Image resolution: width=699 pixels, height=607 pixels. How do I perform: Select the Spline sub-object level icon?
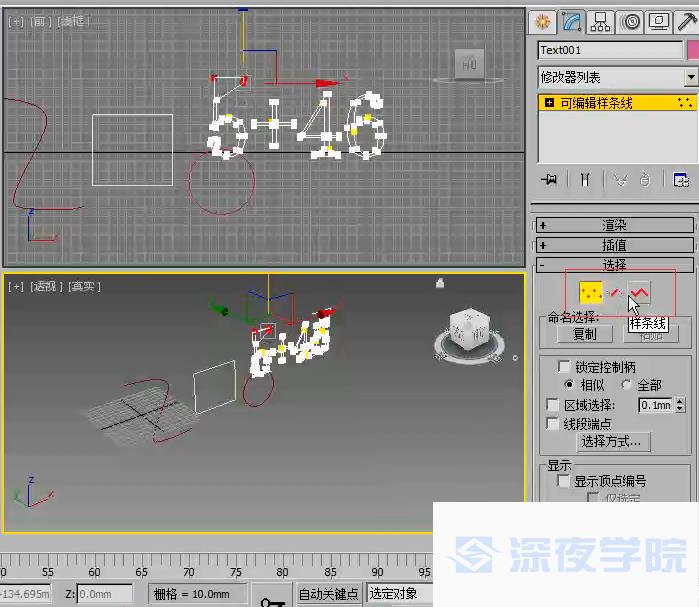tap(639, 292)
